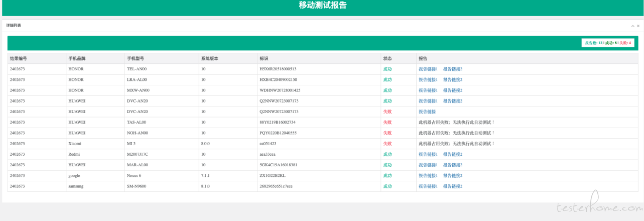The width and height of the screenshot is (644, 221).
Task: Click the 成功 status in the samsung row
Action: click(x=388, y=186)
